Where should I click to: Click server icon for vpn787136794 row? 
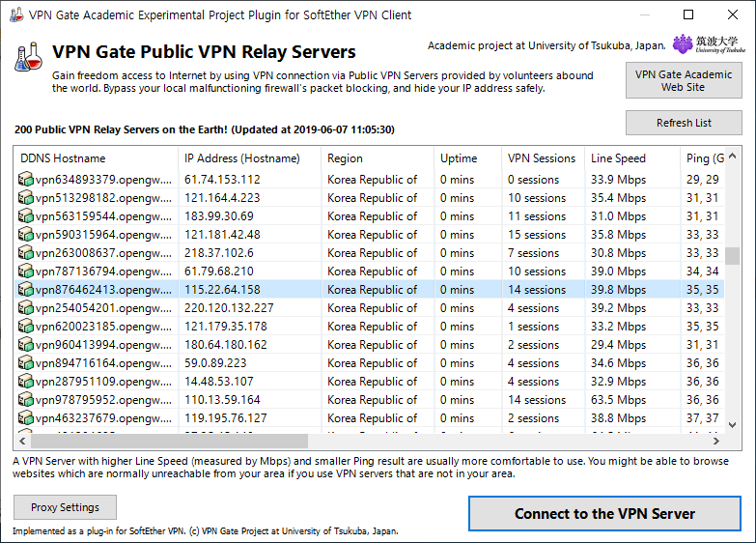coord(25,271)
